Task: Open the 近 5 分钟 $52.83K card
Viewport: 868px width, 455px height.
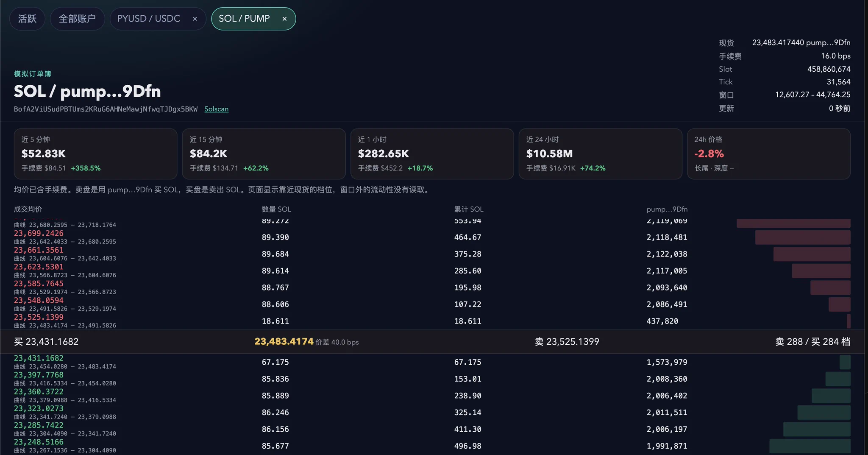Action: [x=95, y=154]
